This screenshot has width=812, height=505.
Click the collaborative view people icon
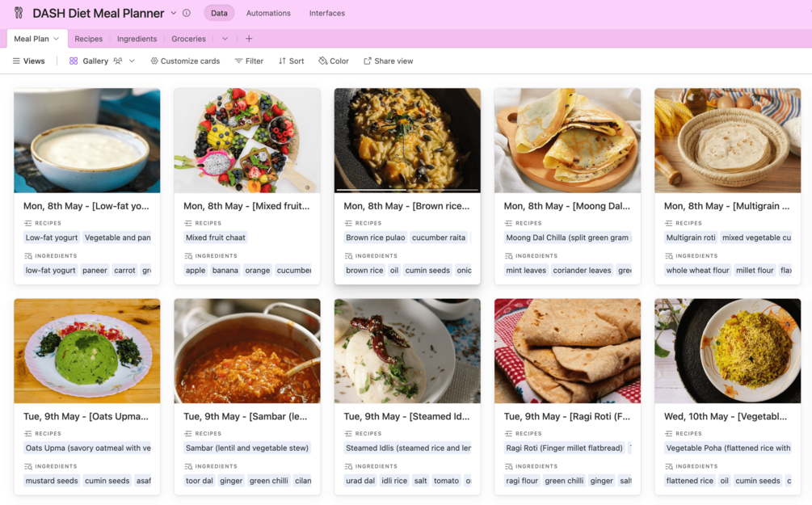pos(118,61)
